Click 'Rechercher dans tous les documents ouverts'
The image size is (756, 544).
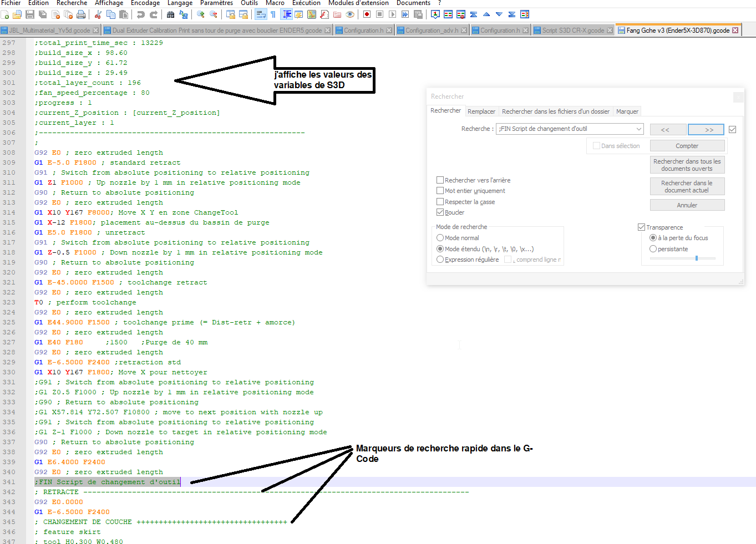pyautogui.click(x=687, y=165)
